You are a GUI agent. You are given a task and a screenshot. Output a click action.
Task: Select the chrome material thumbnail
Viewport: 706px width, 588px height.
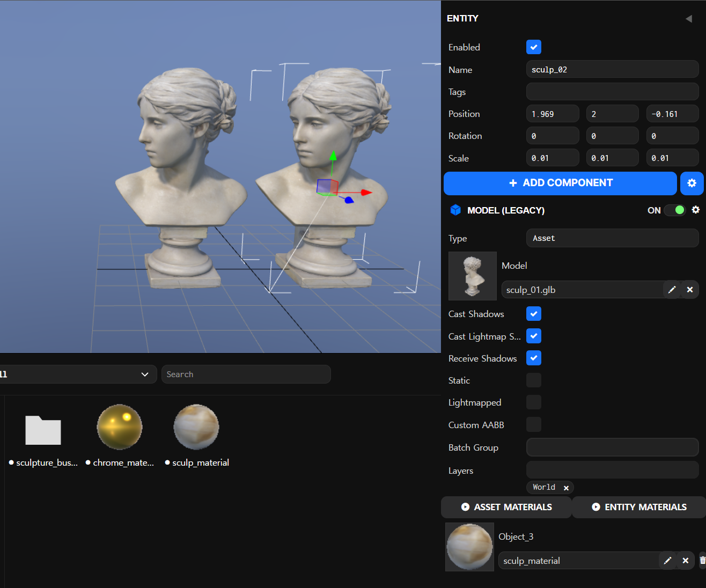click(119, 427)
